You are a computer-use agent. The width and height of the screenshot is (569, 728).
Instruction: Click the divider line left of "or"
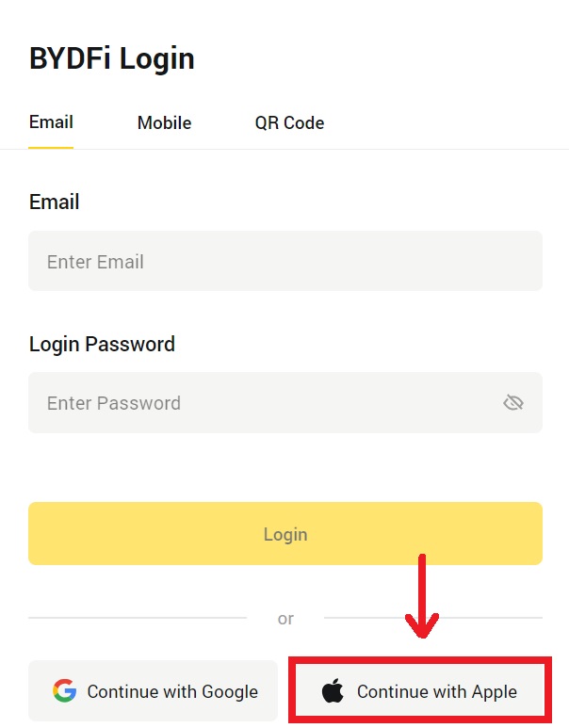137,618
